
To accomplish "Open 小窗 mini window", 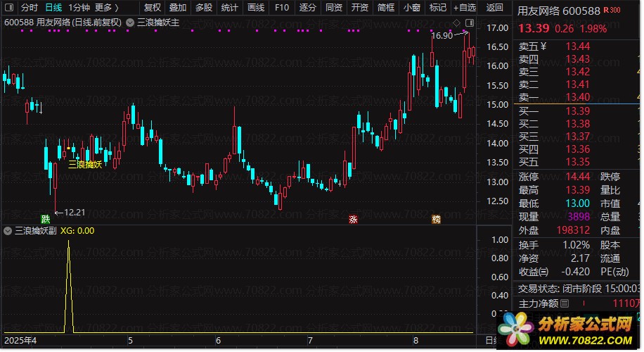I will coord(411,8).
